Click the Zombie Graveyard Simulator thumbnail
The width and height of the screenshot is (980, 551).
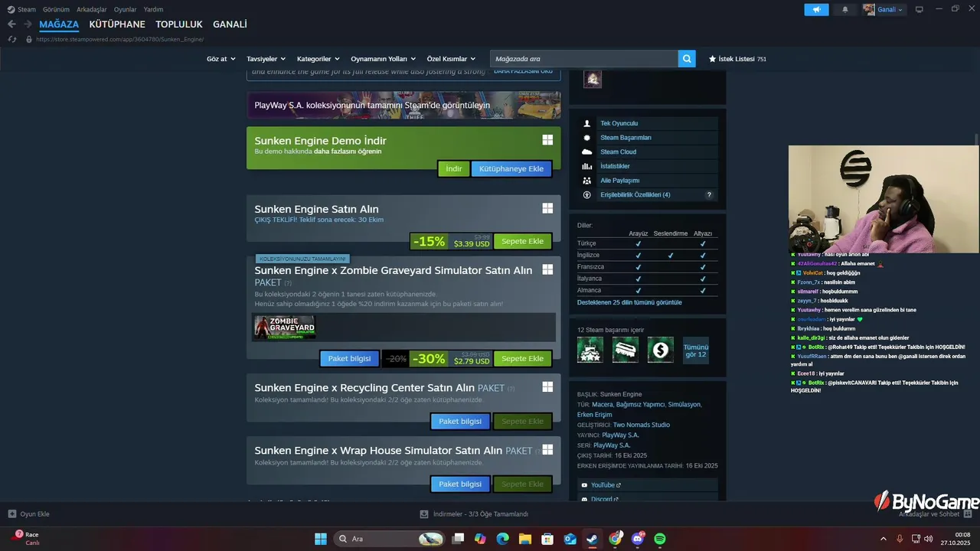285,327
